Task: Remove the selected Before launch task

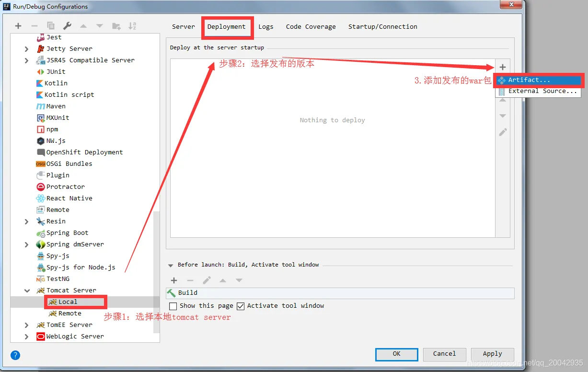Action: point(190,280)
